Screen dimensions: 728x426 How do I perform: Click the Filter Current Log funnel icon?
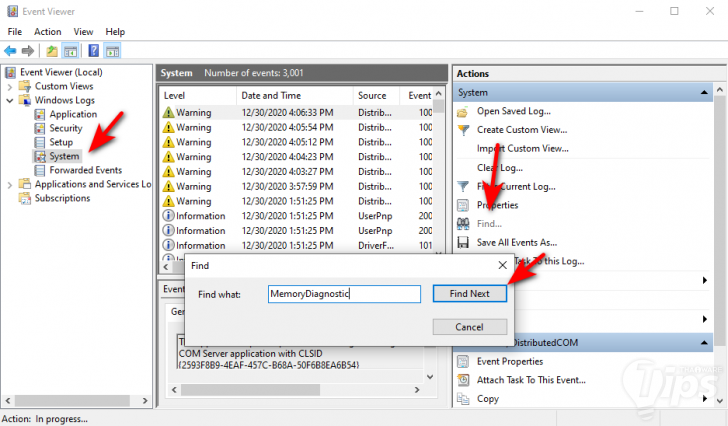click(x=463, y=187)
